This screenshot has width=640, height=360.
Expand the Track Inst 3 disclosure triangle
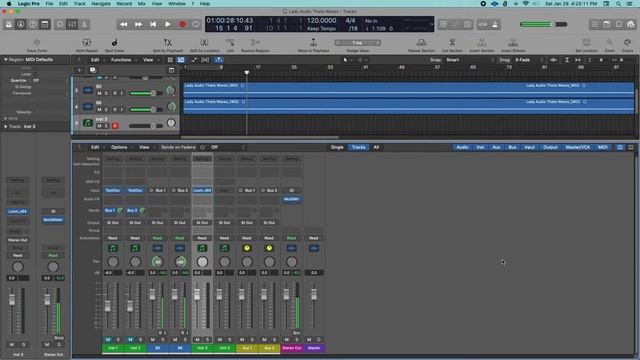[6, 127]
